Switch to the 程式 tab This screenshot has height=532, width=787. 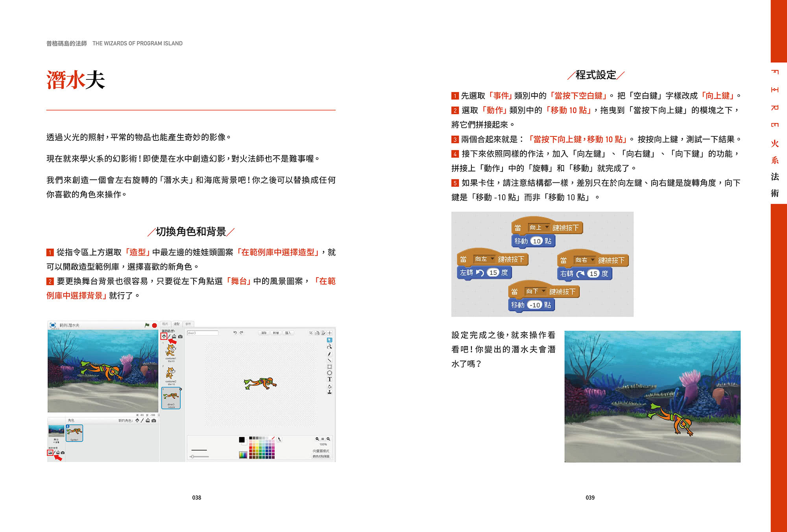pos(166,324)
